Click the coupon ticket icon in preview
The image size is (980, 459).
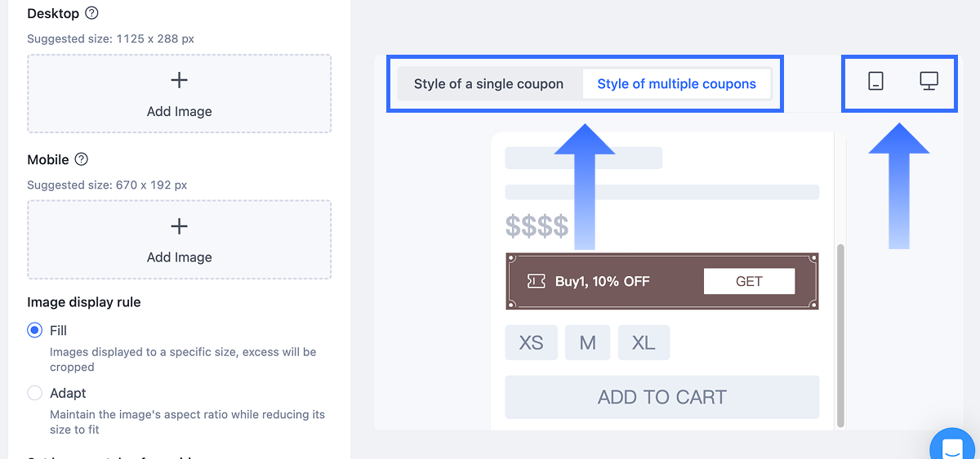point(537,281)
